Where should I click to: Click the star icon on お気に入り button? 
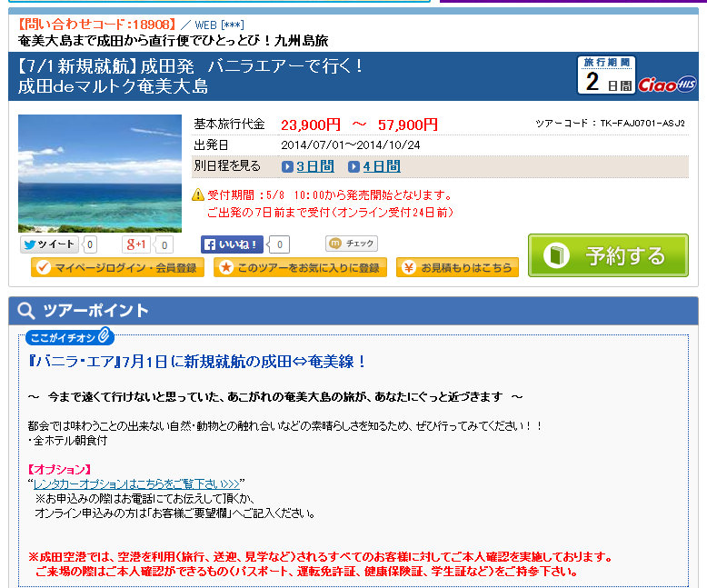coord(226,267)
